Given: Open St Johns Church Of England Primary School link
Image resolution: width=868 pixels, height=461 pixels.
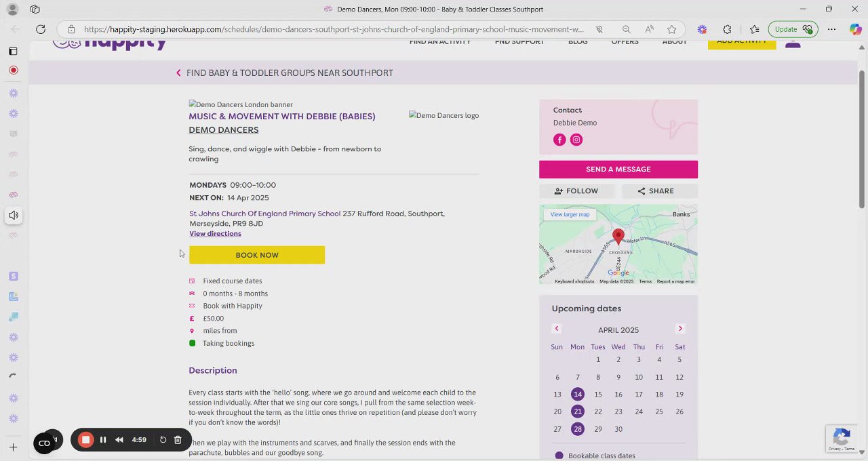Looking at the screenshot, I should 264,214.
